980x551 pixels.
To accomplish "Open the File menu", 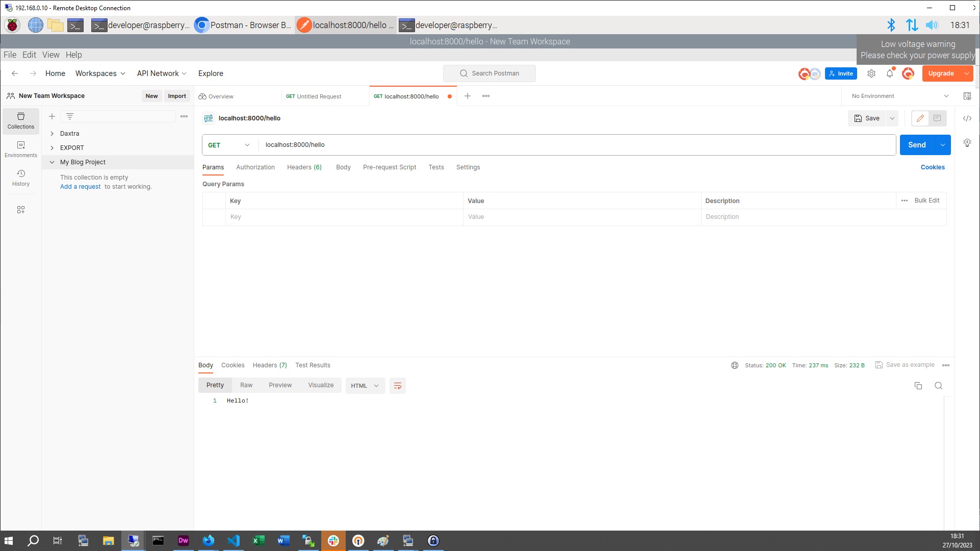I will [x=10, y=55].
